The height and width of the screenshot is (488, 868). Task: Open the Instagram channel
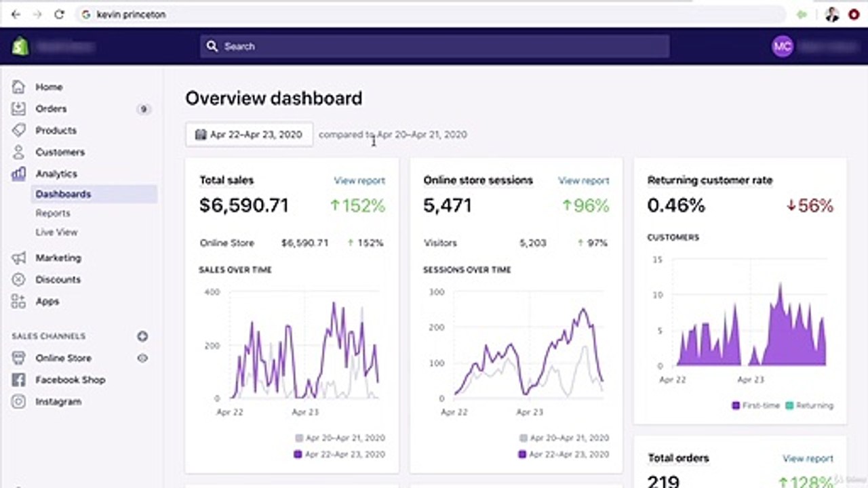58,401
